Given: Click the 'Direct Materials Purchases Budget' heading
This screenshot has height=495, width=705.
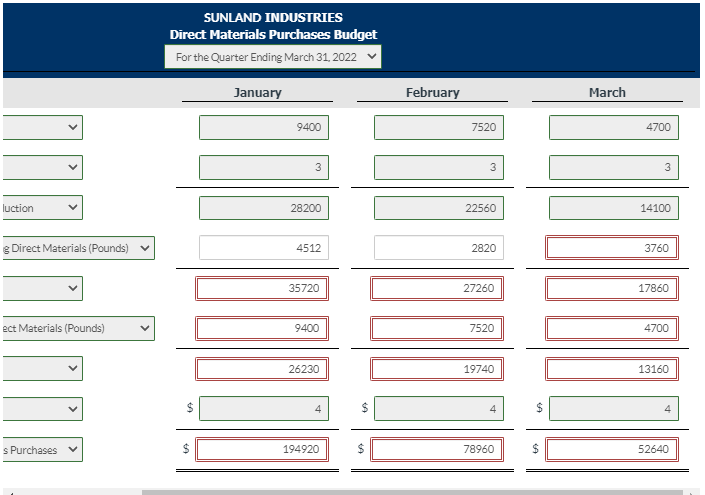Looking at the screenshot, I should pyautogui.click(x=273, y=34).
